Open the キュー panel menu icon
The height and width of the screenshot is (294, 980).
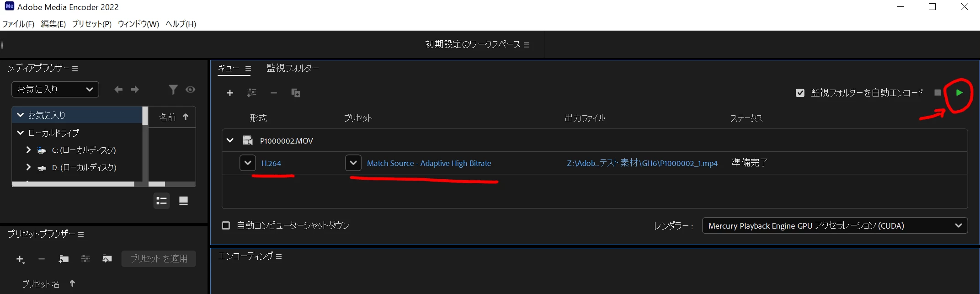248,69
